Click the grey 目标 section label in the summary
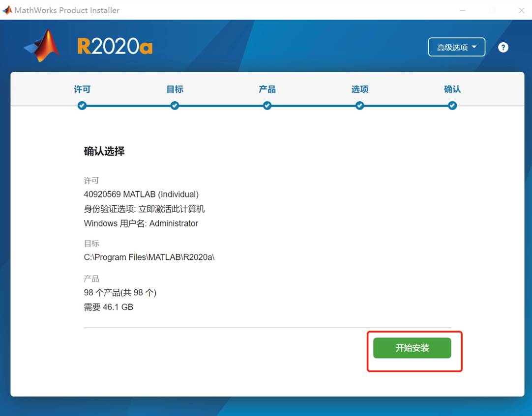532x416 pixels. tap(91, 244)
